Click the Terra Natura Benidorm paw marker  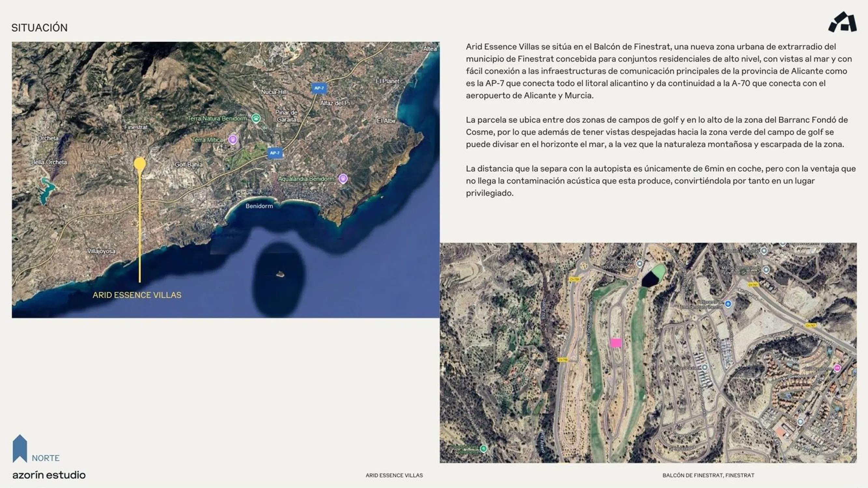256,118
